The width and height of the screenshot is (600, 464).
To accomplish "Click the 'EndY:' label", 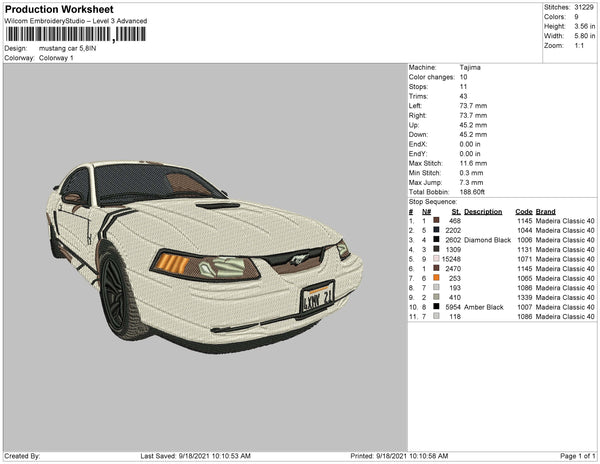I will (418, 154).
